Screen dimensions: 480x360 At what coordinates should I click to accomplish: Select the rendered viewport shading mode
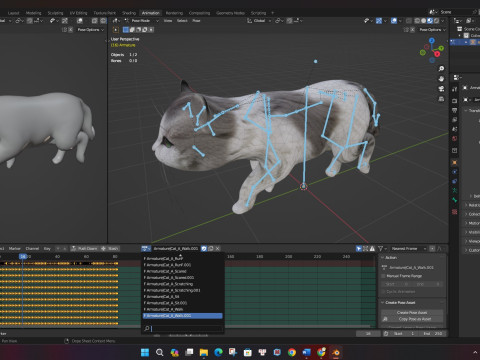(436, 21)
